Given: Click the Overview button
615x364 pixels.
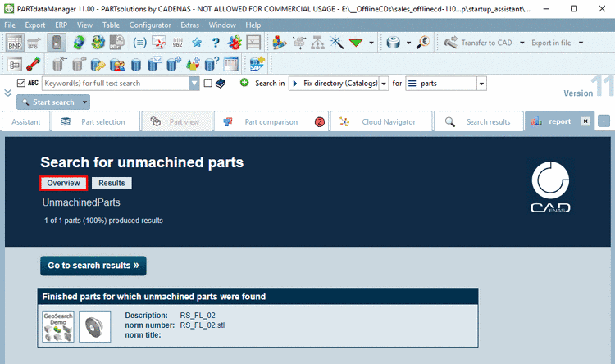Looking at the screenshot, I should [x=63, y=183].
